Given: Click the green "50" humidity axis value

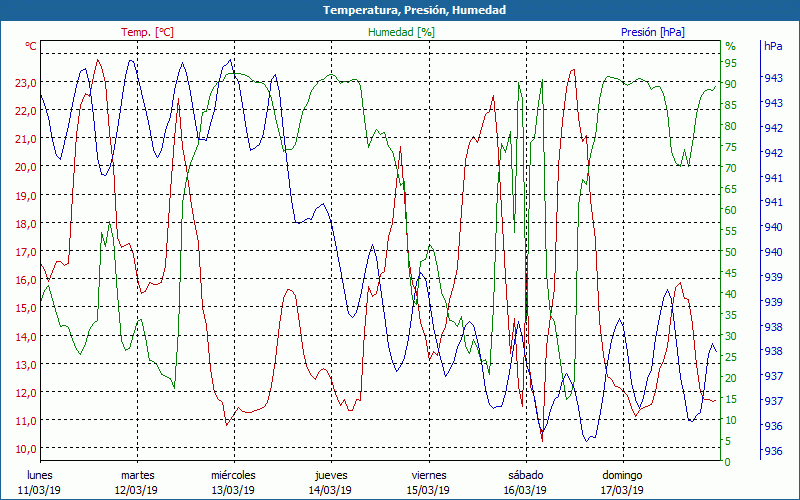Looking at the screenshot, I should coord(731,252).
